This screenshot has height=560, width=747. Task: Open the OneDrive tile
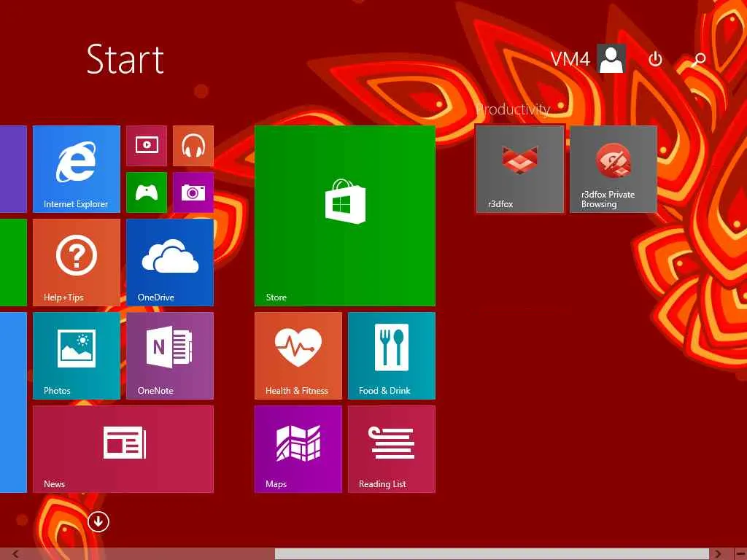(x=169, y=262)
